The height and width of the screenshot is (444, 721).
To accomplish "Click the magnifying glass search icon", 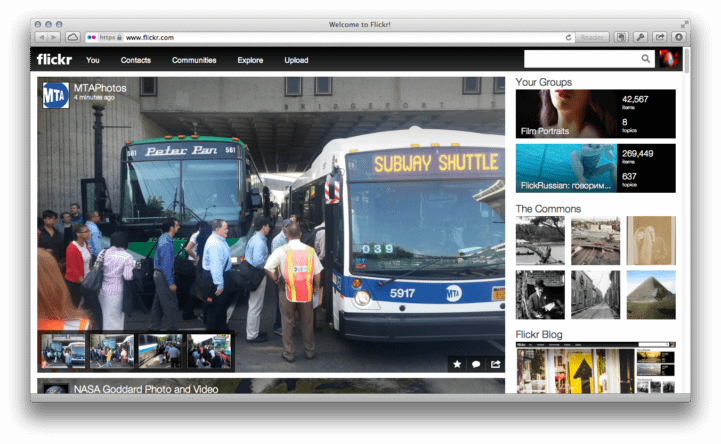I will pos(646,59).
